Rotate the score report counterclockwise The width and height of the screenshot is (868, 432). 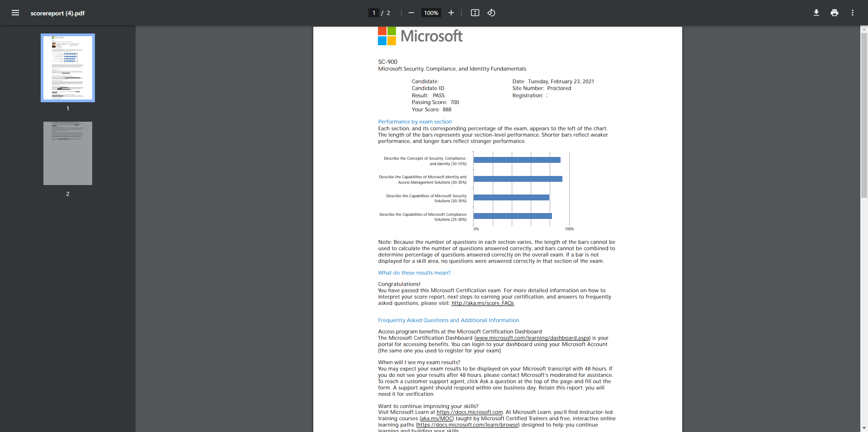[x=491, y=13]
